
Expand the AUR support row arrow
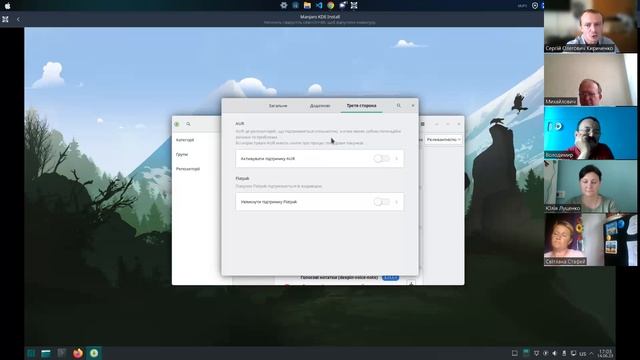click(x=397, y=158)
